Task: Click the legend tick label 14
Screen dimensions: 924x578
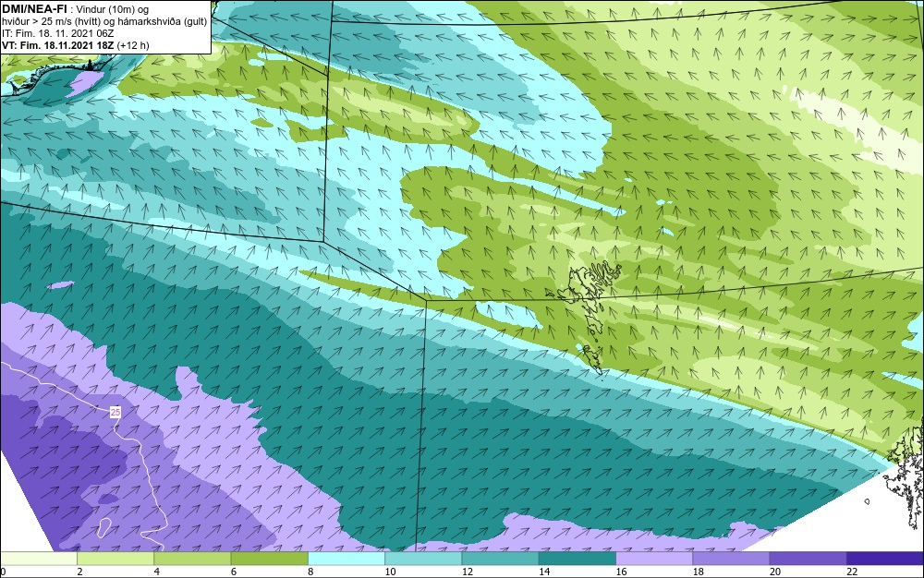Action: (544, 572)
